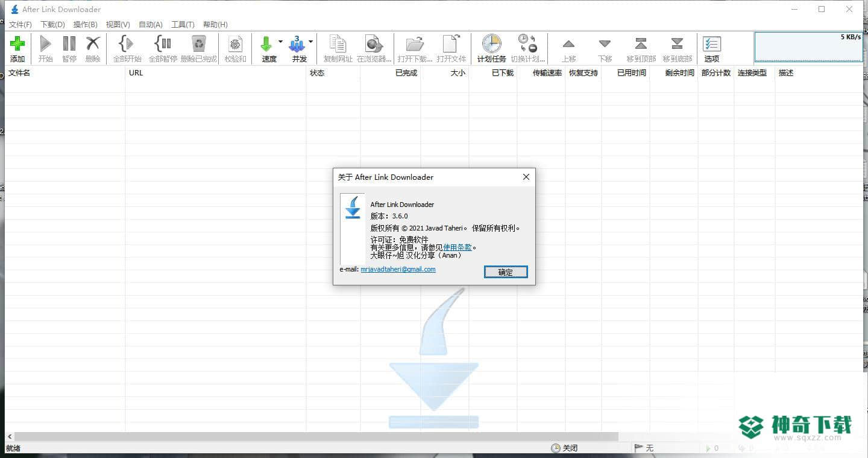Click the 确定 button in About dialog
Screen dimensions: 868x458
pyautogui.click(x=506, y=272)
